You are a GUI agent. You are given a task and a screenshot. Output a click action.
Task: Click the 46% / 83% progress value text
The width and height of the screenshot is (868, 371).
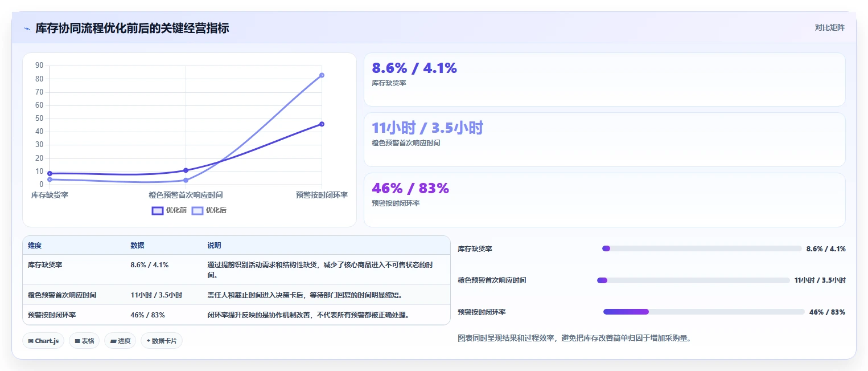click(827, 312)
